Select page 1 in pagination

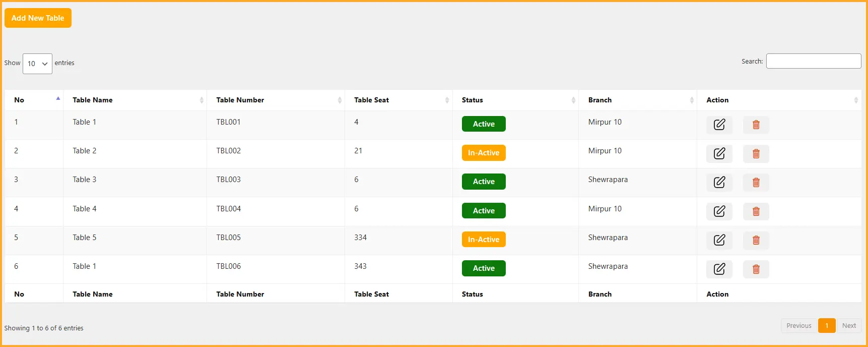point(826,326)
